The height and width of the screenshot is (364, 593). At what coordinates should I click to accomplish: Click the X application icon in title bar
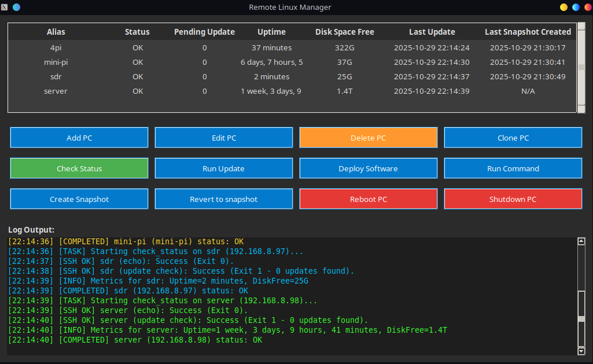5,7
